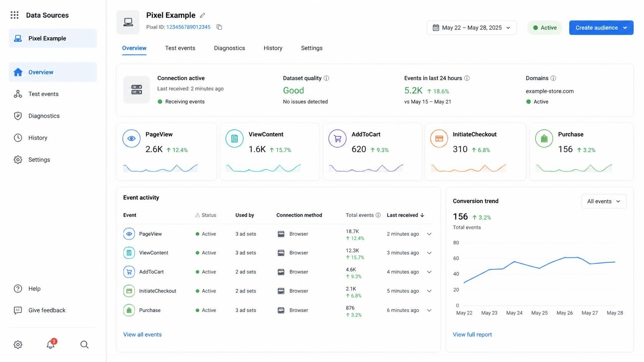Click the Total events info icon
The width and height of the screenshot is (644, 362).
[378, 215]
